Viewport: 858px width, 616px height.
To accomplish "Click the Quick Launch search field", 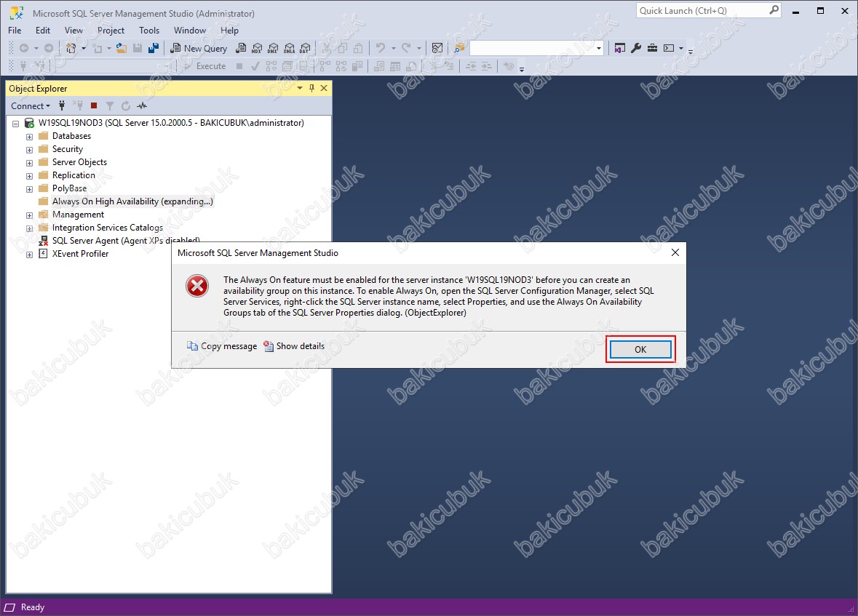I will [702, 10].
